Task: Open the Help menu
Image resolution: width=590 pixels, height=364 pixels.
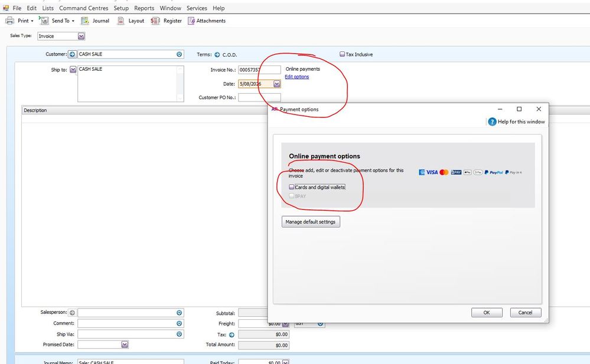Action: click(x=219, y=8)
